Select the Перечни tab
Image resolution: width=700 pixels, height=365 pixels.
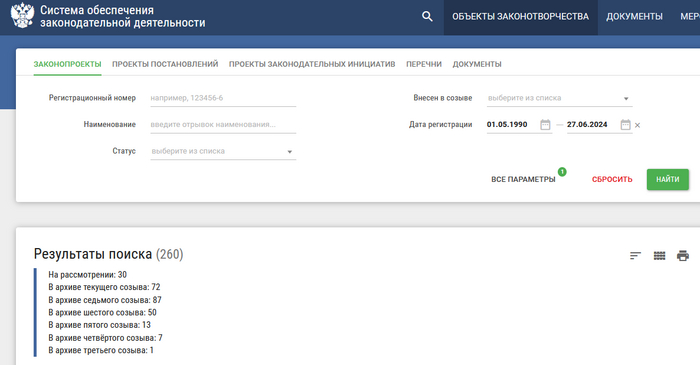tap(424, 64)
